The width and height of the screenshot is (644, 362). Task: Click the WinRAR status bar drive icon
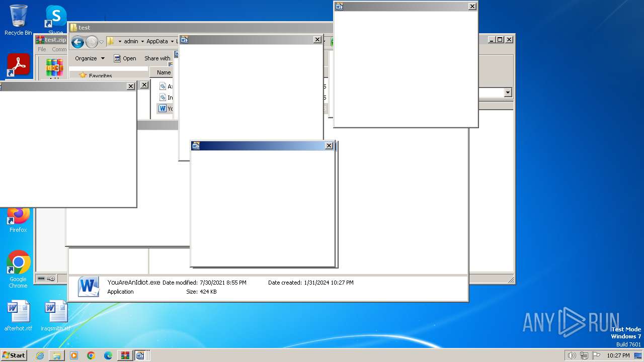[x=41, y=279]
